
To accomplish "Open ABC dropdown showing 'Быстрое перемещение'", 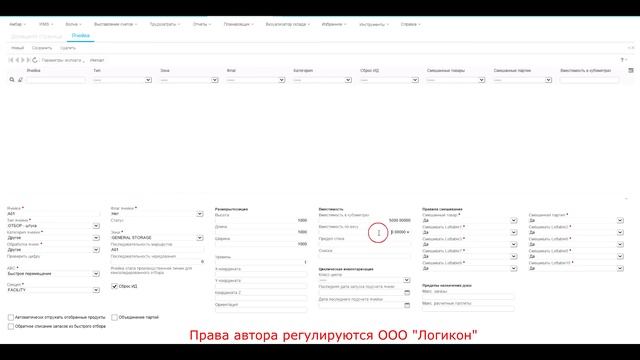I will point(96,274).
